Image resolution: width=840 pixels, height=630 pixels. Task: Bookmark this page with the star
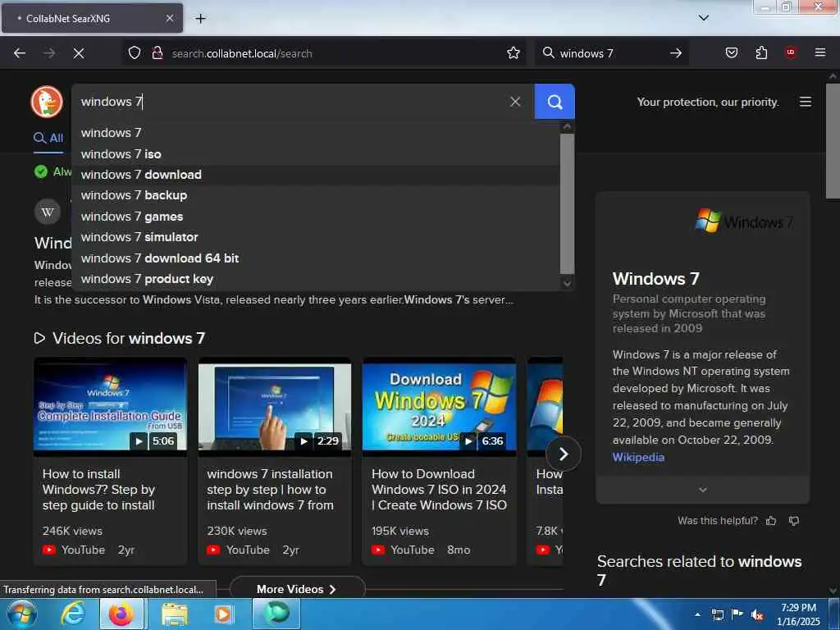514,52
